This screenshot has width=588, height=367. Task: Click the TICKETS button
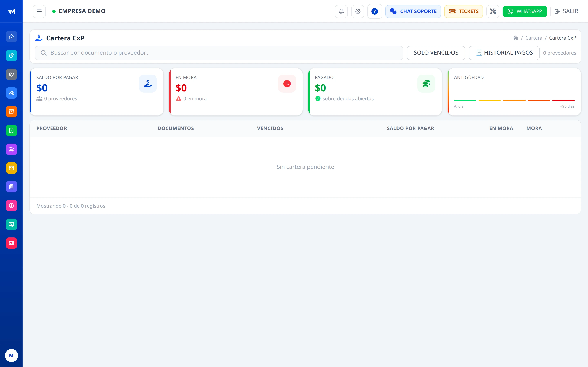[464, 11]
